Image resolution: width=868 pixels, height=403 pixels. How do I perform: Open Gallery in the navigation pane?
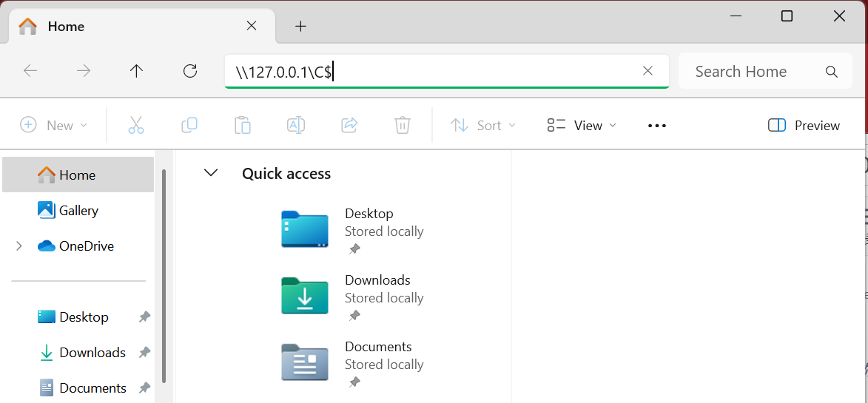tap(78, 210)
